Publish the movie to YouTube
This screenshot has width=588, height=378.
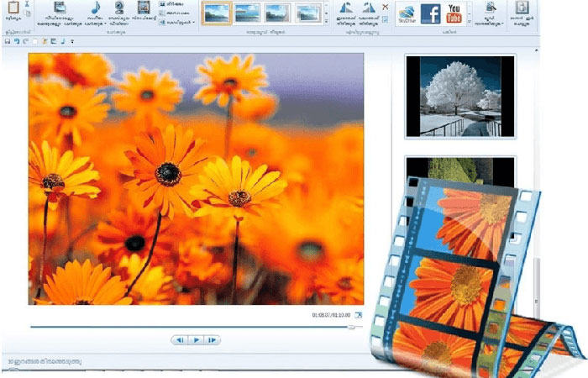(x=454, y=13)
